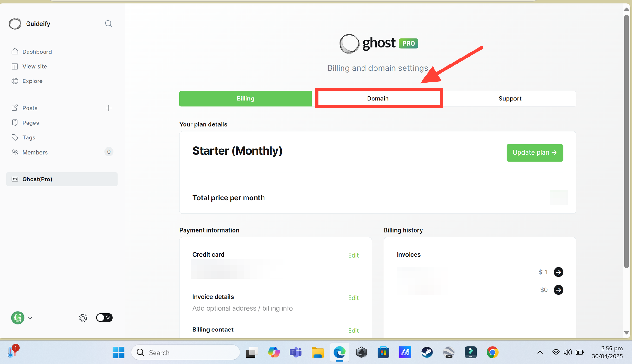The width and height of the screenshot is (632, 364).
Task: Open the settings gear icon
Action: tap(83, 318)
